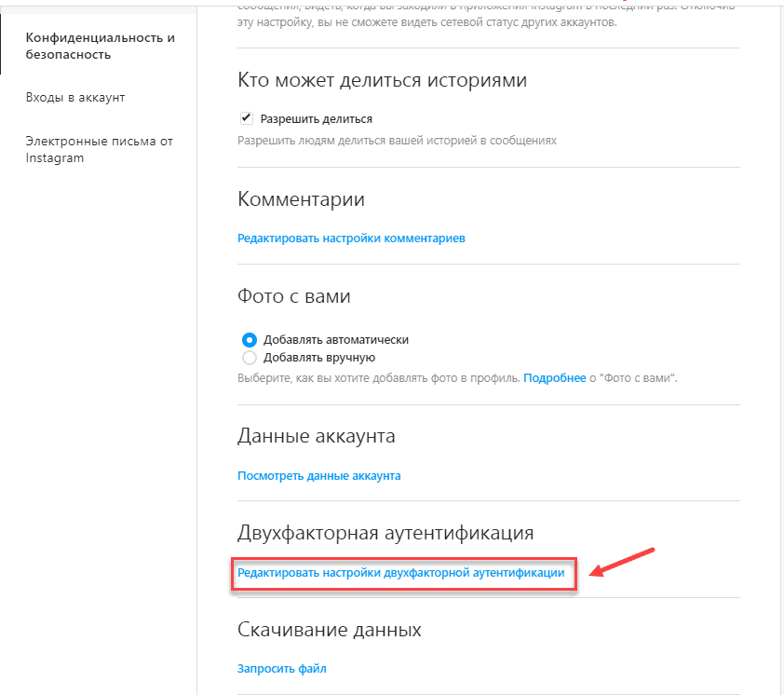Click the "Фото с вами" section heading
The height and width of the screenshot is (695, 784).
(x=294, y=297)
